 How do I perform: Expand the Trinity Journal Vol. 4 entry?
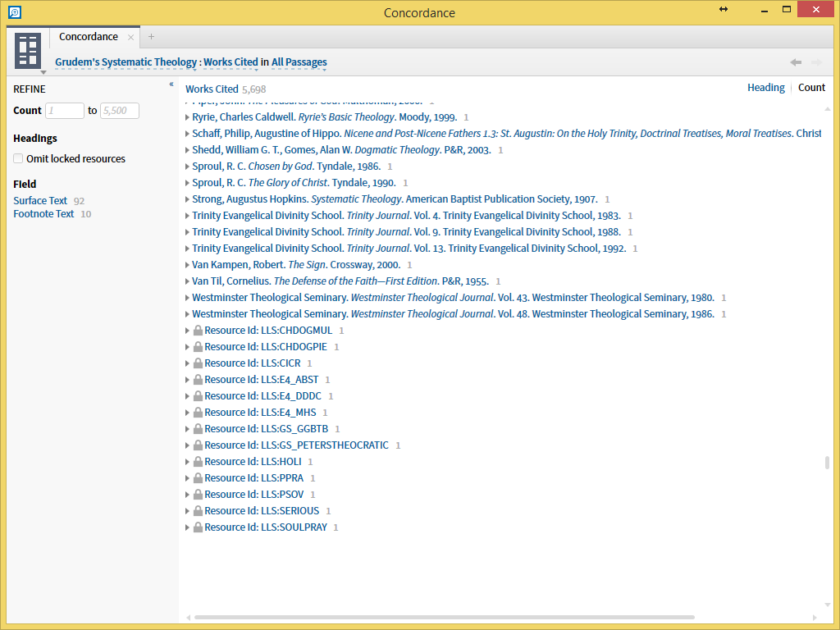coord(187,216)
